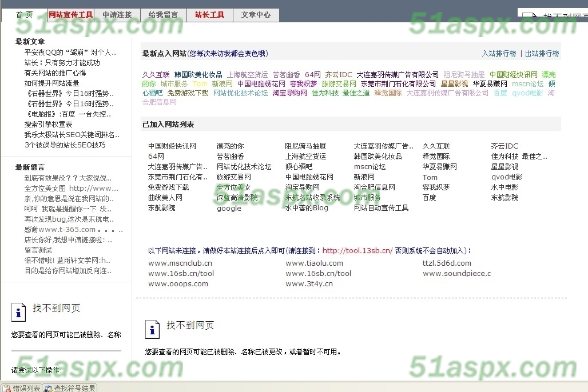
Task: Open qvod电影 in joined site list
Action: tap(507, 177)
